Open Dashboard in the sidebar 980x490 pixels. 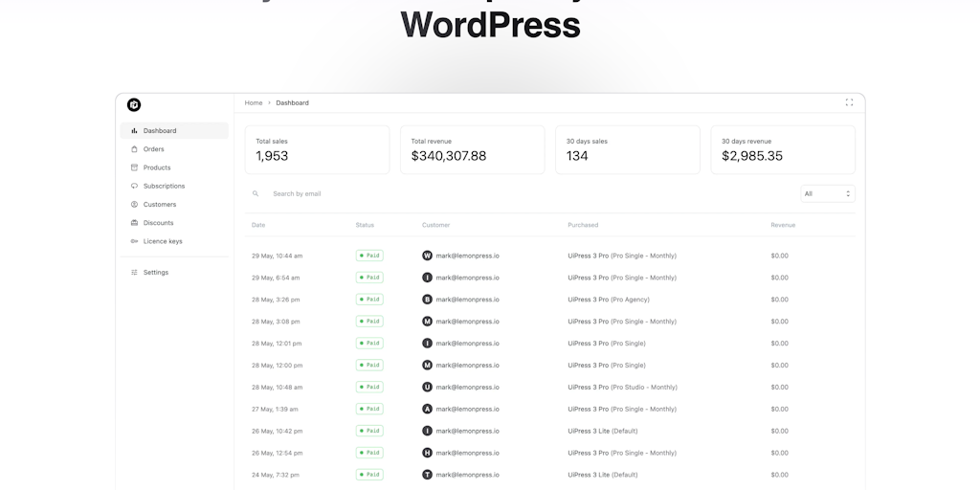click(174, 130)
